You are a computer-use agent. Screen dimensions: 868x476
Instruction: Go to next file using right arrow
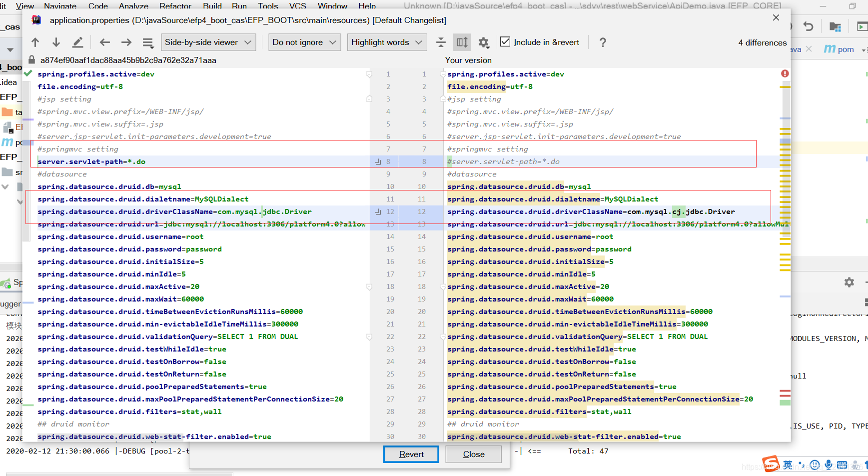[x=126, y=42]
